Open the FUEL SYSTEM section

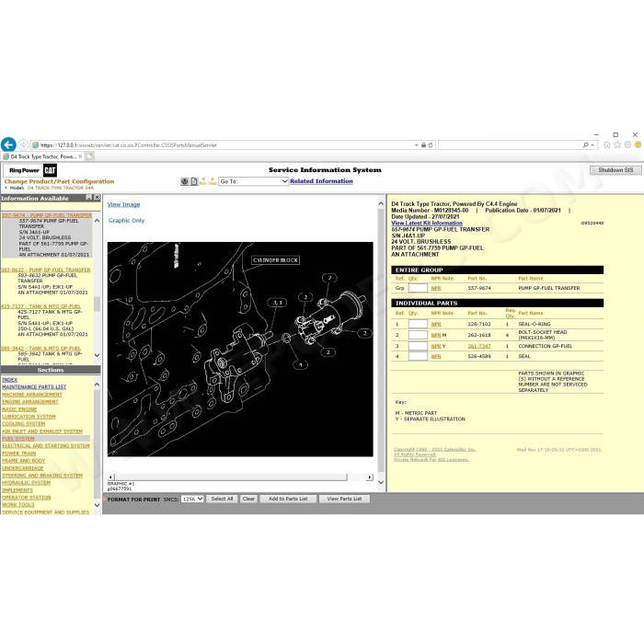[18, 439]
